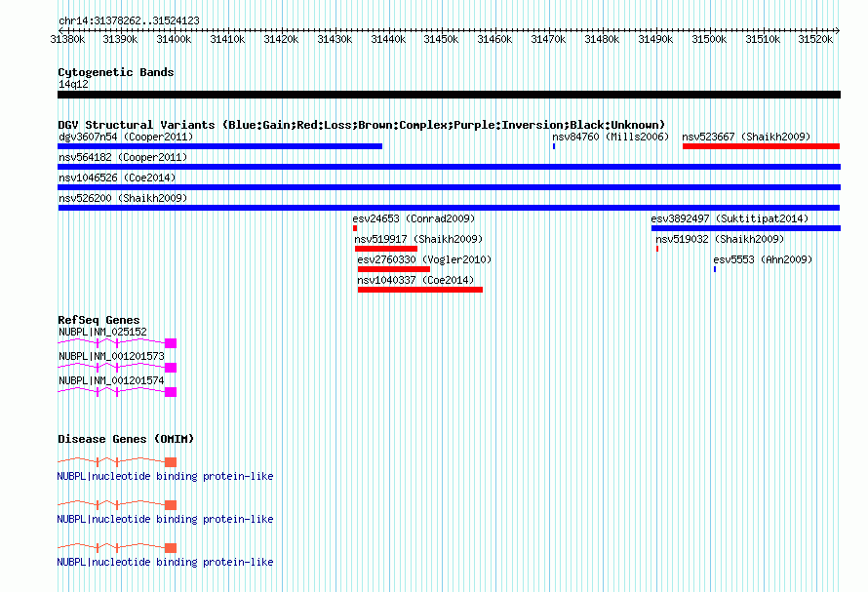Viewport: 868px width, 592px height.
Task: Open third NUBPL|nucleotide binding protein-like link
Action: coord(165,562)
